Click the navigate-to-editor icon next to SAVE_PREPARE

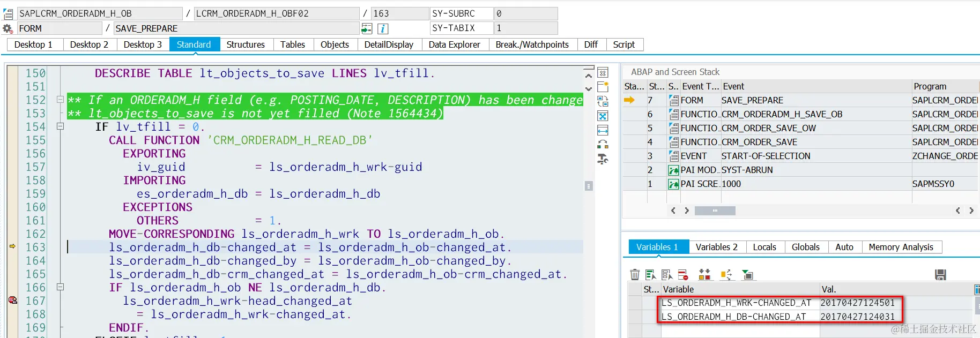367,28
